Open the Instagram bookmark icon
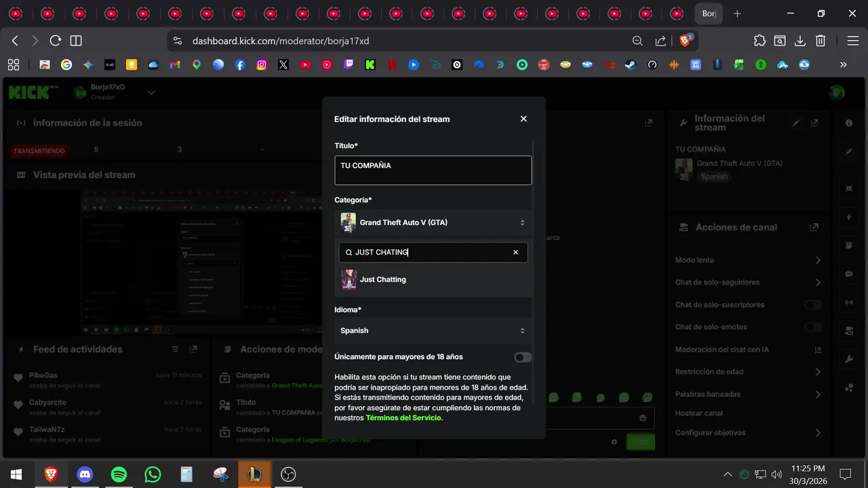The image size is (868, 488). point(262,65)
